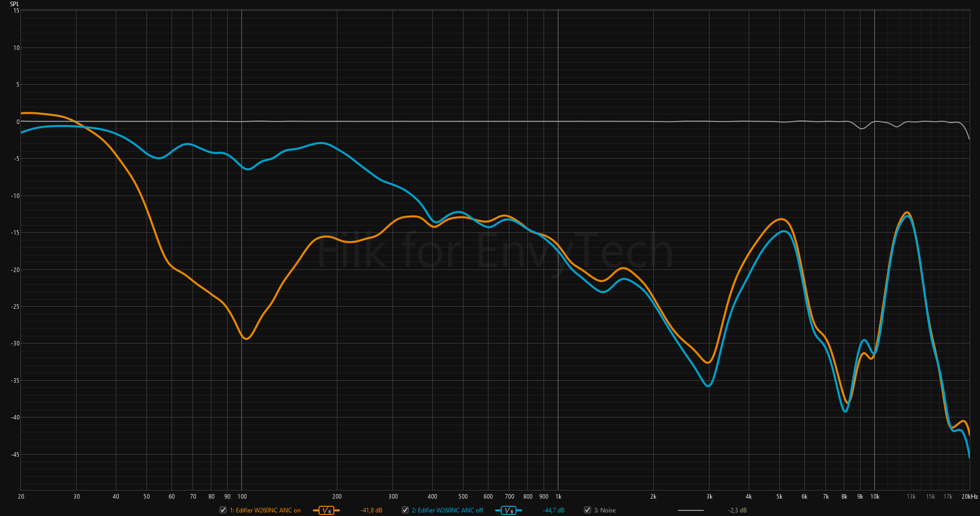The width and height of the screenshot is (980, 516).
Task: Click the 0 SPL axis label
Action: [18, 122]
